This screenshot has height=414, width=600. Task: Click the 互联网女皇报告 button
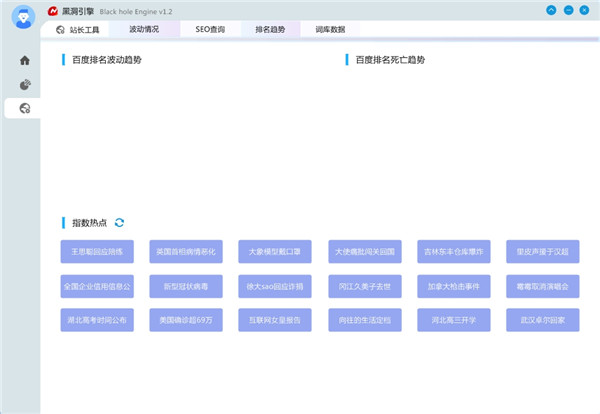click(275, 320)
